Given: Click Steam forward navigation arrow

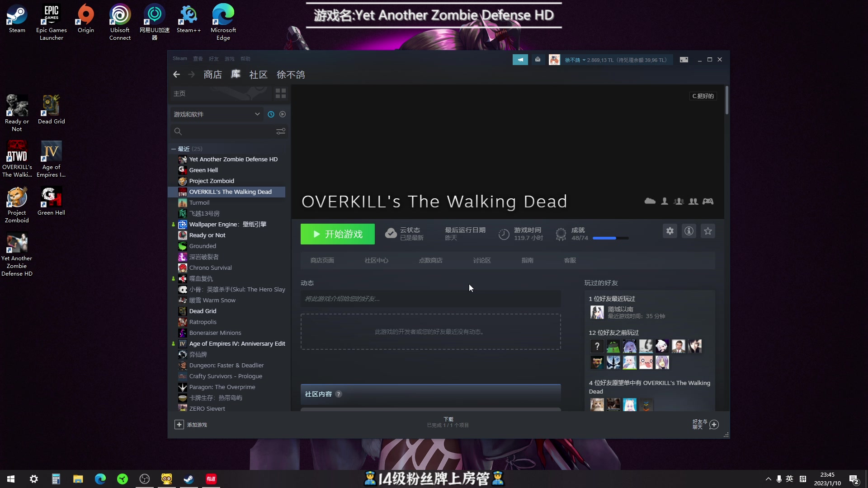Looking at the screenshot, I should coord(191,75).
